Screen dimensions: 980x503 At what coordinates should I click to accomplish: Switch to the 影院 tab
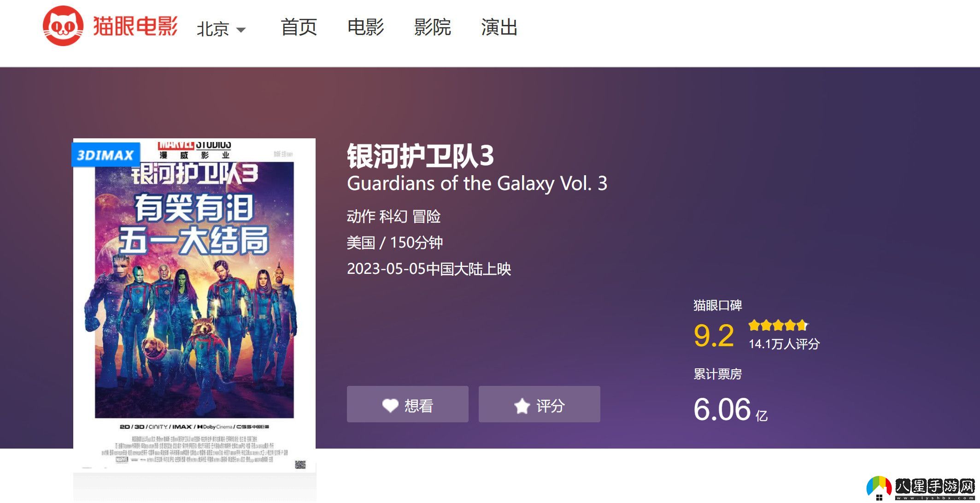432,27
